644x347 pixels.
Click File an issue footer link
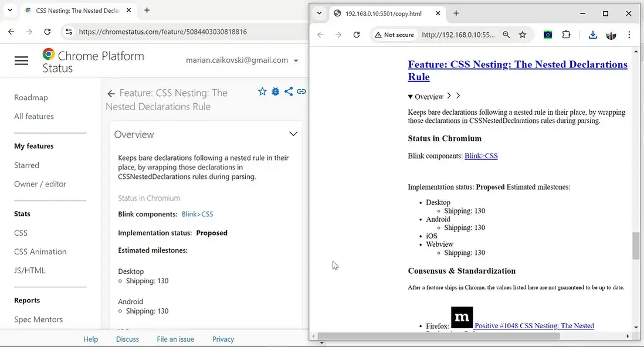tap(175, 339)
